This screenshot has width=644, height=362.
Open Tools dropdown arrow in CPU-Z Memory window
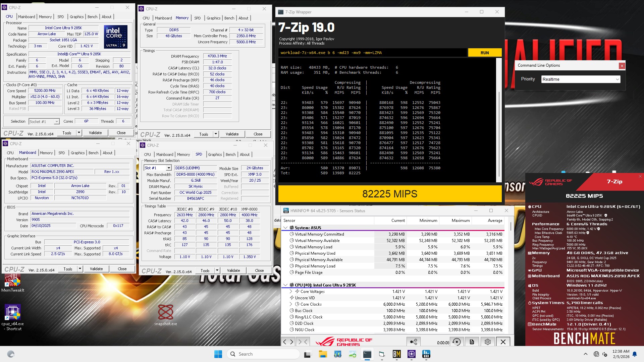pos(216,134)
